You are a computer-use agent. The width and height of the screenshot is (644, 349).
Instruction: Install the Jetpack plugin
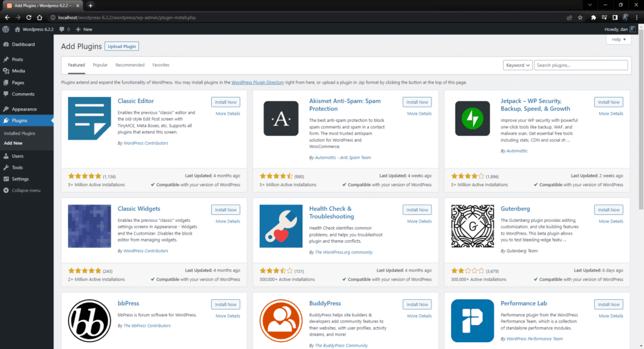(608, 102)
